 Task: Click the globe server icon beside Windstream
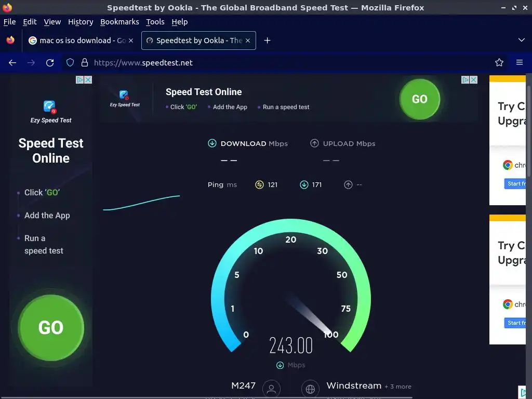310,389
